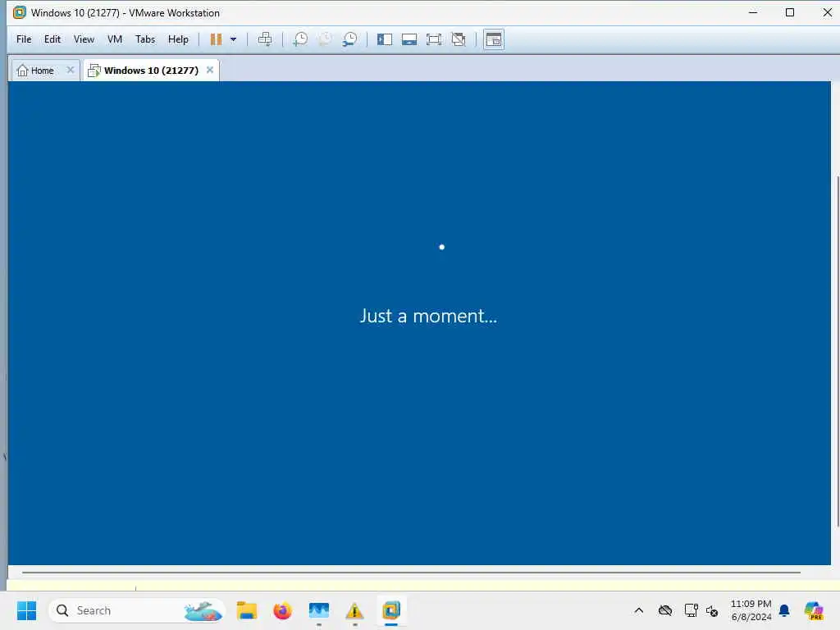Send Ctrl+Alt+Del to the virtual machine

pyautogui.click(x=265, y=39)
